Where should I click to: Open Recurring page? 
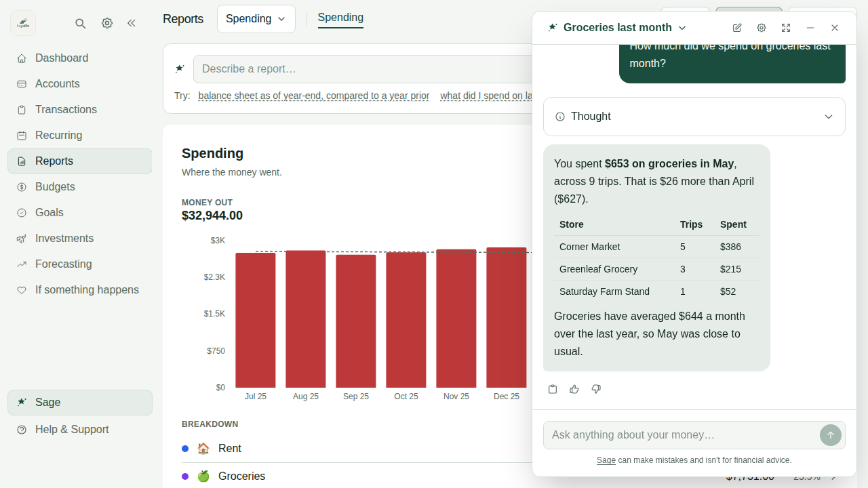(x=80, y=136)
